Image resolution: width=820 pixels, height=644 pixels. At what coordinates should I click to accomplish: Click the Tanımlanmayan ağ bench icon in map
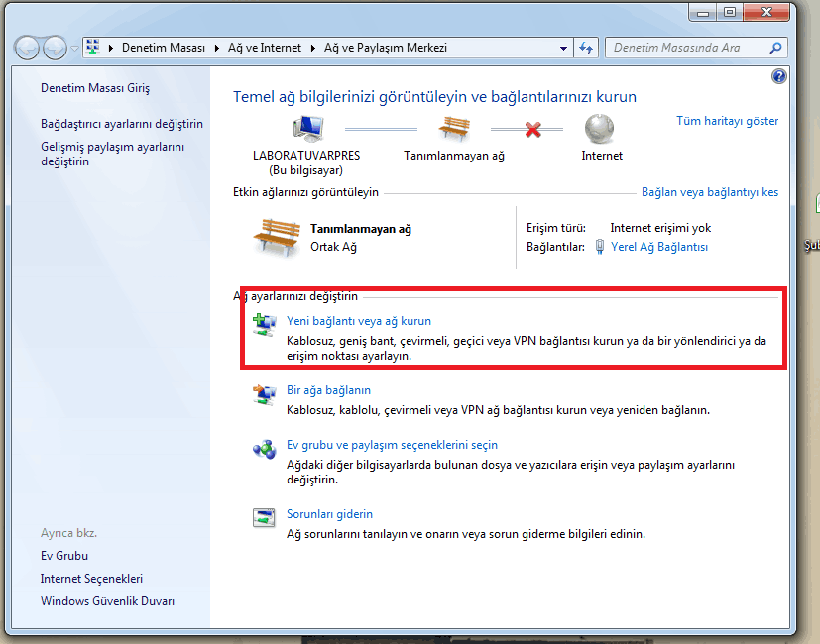point(454,129)
